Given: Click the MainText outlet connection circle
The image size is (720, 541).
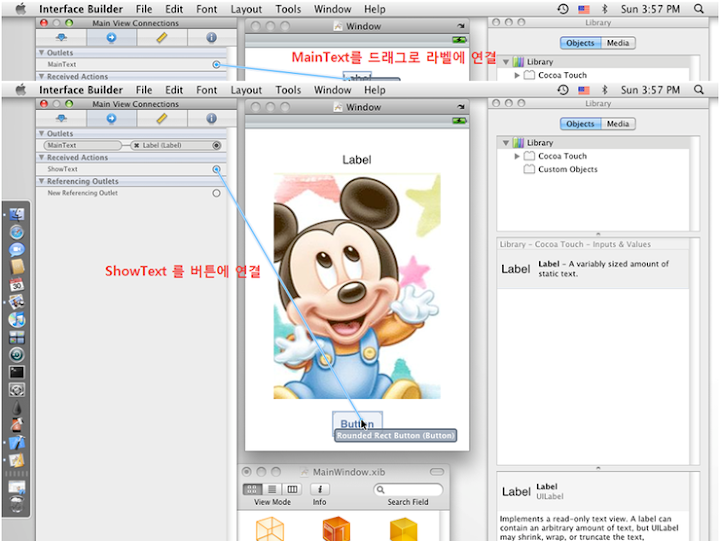Looking at the screenshot, I should click(x=216, y=145).
